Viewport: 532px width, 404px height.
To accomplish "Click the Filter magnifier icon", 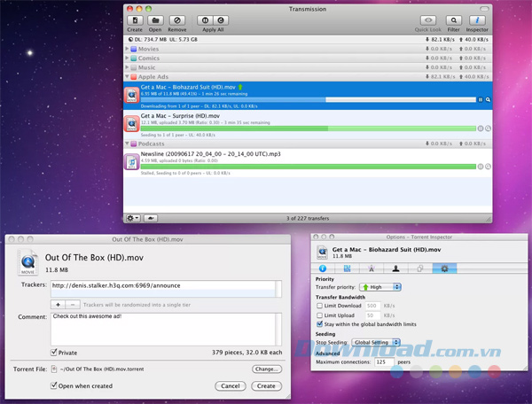I will (x=454, y=19).
